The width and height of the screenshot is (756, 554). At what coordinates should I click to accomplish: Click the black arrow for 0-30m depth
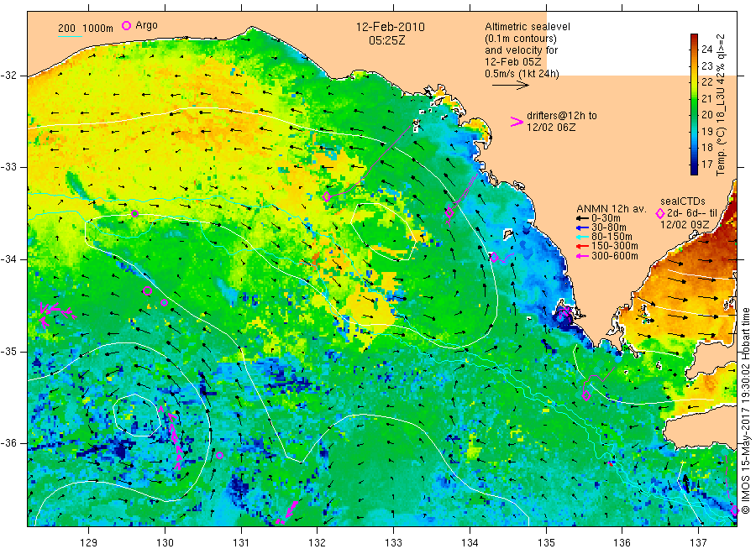click(x=582, y=218)
